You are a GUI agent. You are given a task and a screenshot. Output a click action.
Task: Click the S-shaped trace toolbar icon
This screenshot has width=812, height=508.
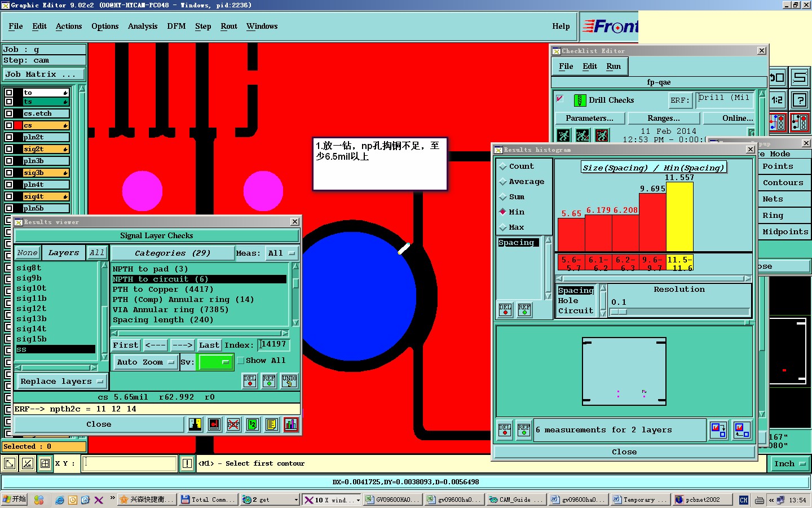point(800,77)
